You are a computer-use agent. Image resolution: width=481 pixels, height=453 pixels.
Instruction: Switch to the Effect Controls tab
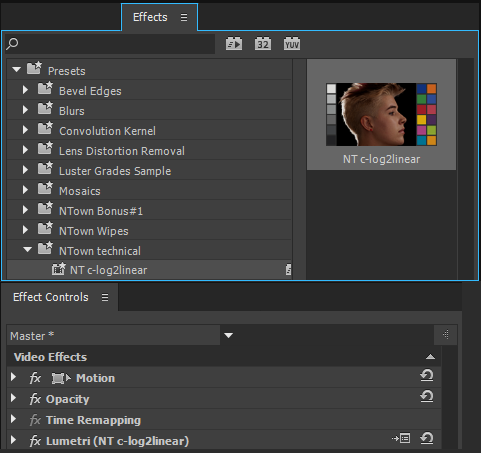(51, 297)
